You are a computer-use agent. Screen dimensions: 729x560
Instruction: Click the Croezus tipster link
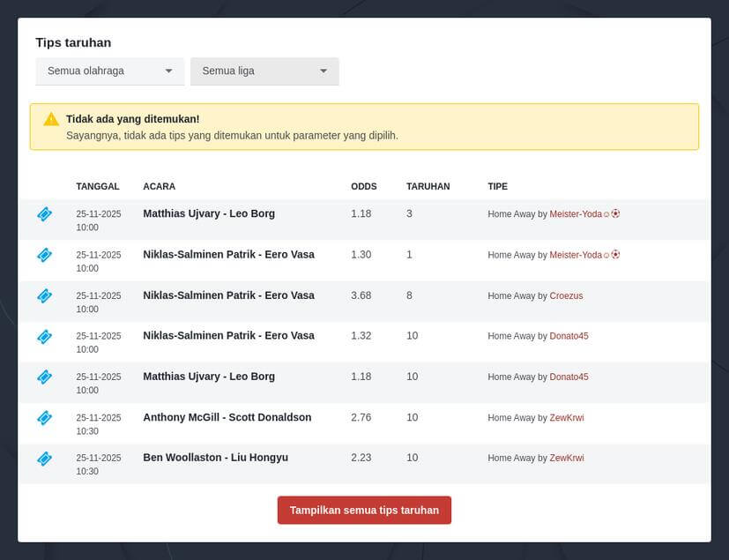coord(566,296)
